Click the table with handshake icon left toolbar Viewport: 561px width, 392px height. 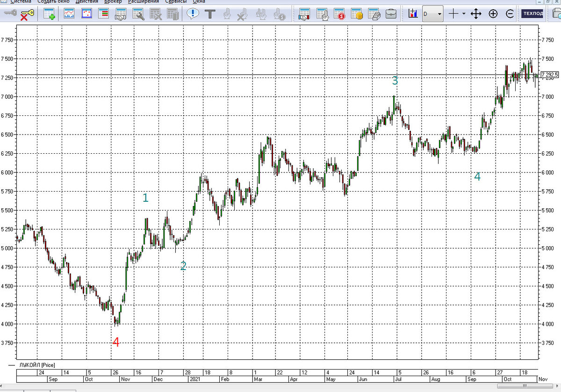[x=121, y=14]
